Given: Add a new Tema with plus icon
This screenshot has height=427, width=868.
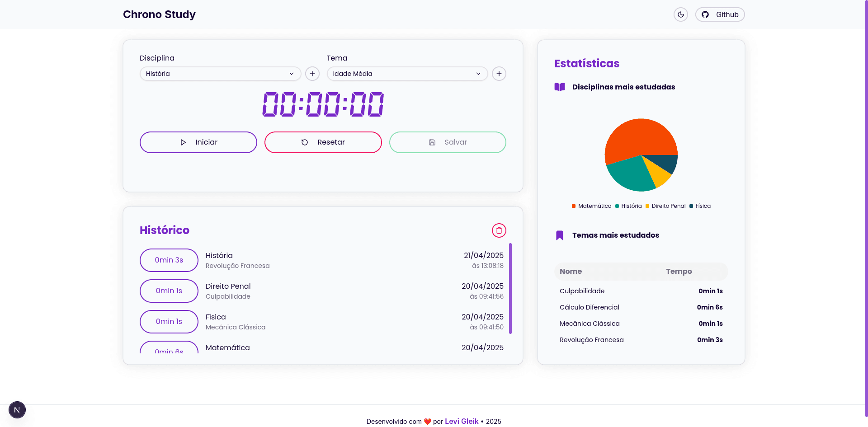Looking at the screenshot, I should coord(499,74).
